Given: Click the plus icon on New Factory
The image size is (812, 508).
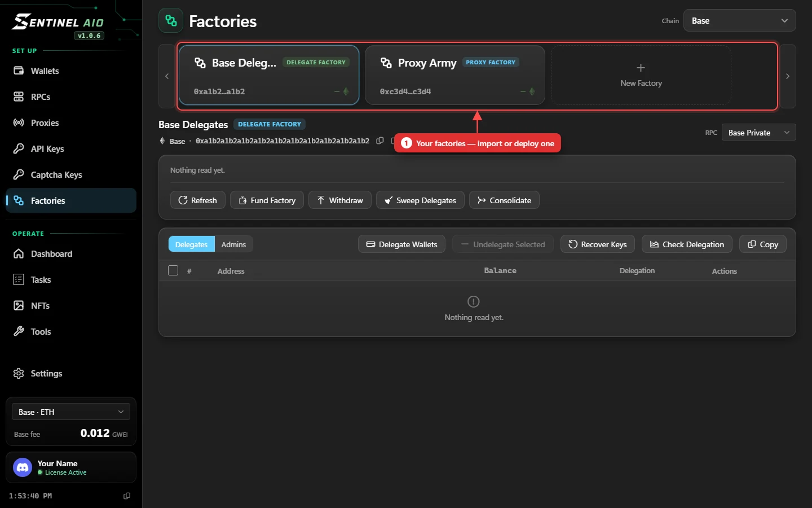Looking at the screenshot, I should tap(641, 68).
